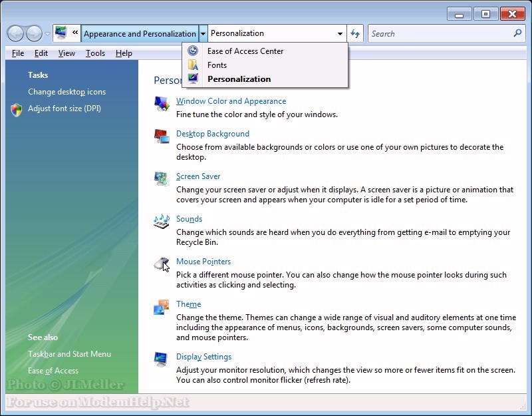
Task: Choose Personalization in the dropdown list
Action: pos(265,79)
